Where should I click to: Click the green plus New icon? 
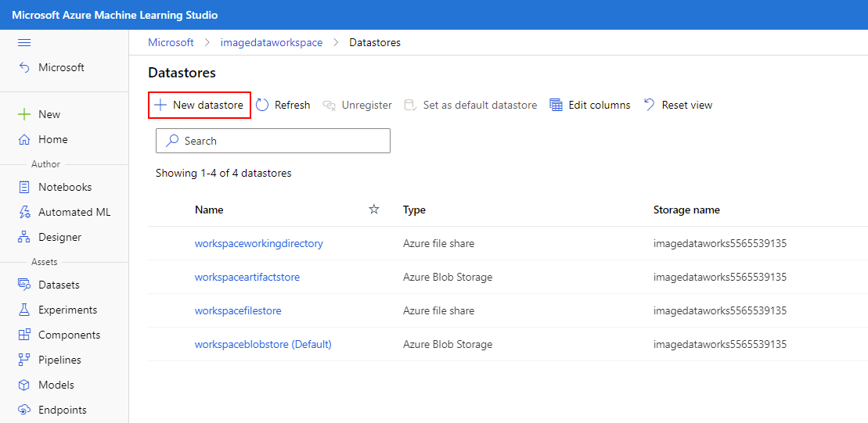click(24, 114)
